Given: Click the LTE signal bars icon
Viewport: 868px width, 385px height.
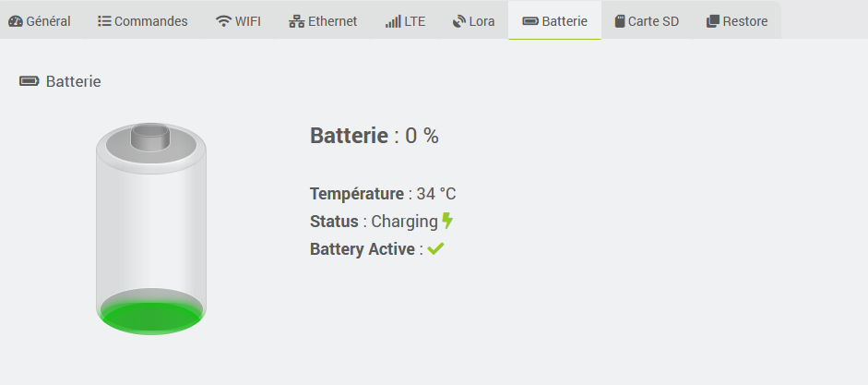Looking at the screenshot, I should (x=393, y=21).
